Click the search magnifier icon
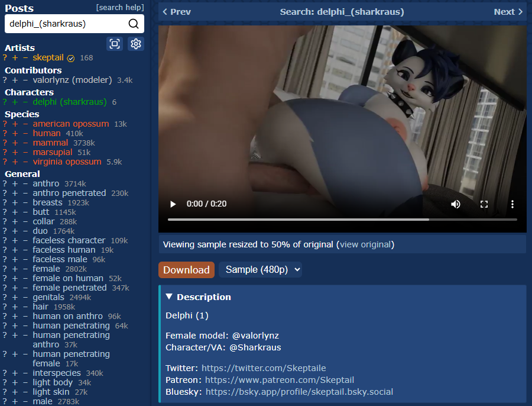 click(134, 24)
